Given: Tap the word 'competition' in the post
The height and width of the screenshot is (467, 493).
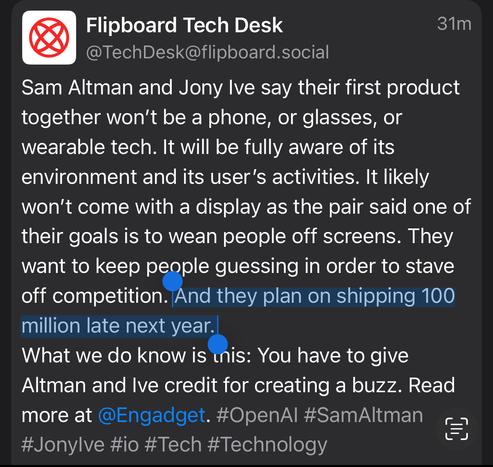Looking at the screenshot, I should click(x=110, y=296).
